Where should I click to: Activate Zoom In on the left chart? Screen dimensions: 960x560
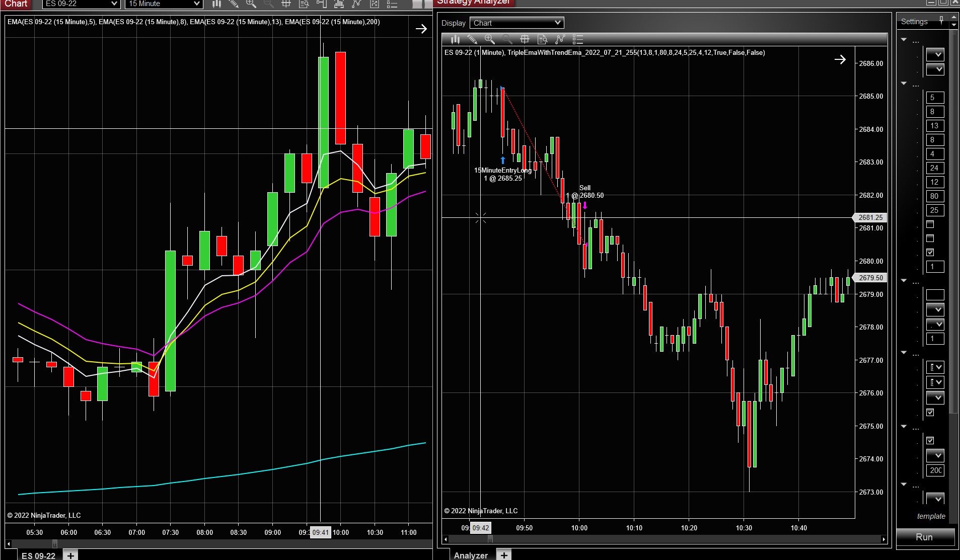[251, 4]
